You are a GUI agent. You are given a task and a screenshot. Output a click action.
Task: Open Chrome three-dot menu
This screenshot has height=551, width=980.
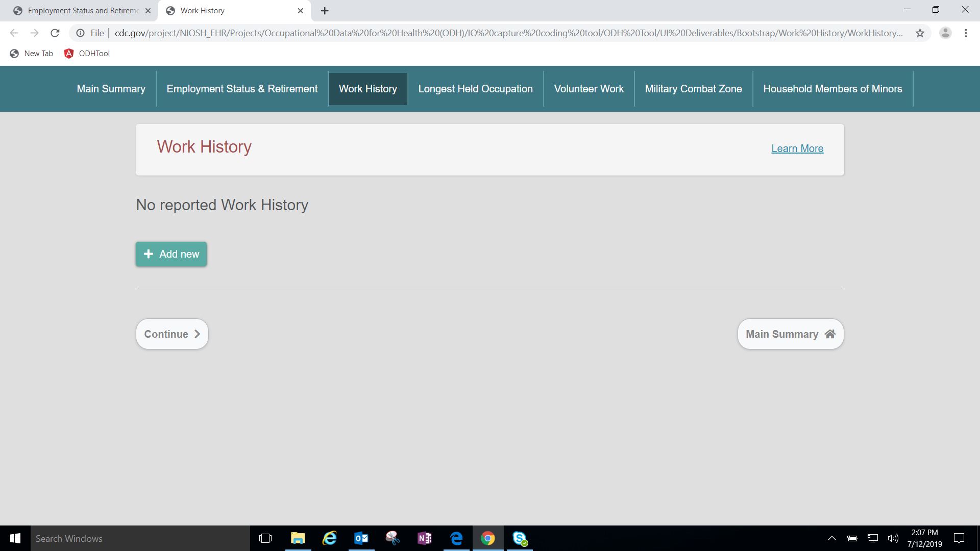click(x=966, y=33)
